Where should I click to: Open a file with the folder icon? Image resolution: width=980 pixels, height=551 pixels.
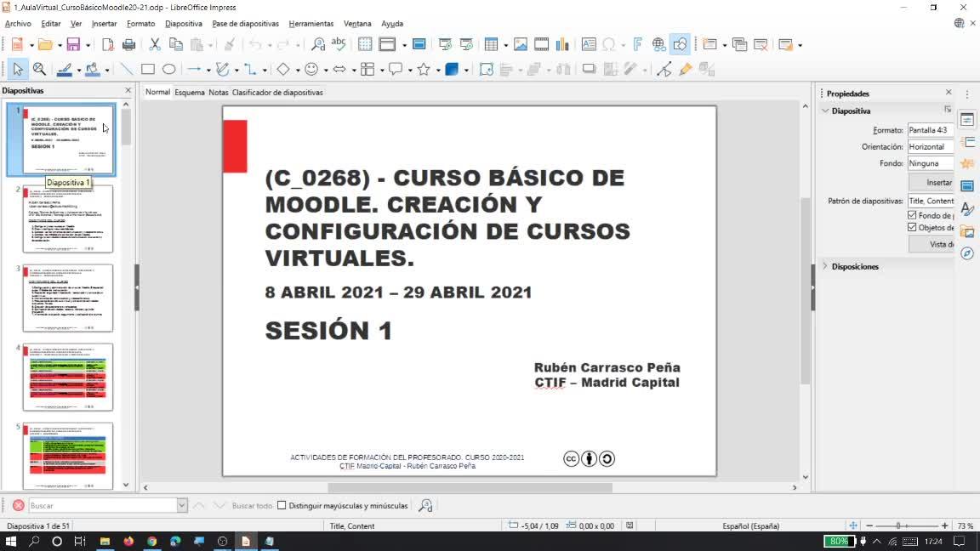click(45, 44)
